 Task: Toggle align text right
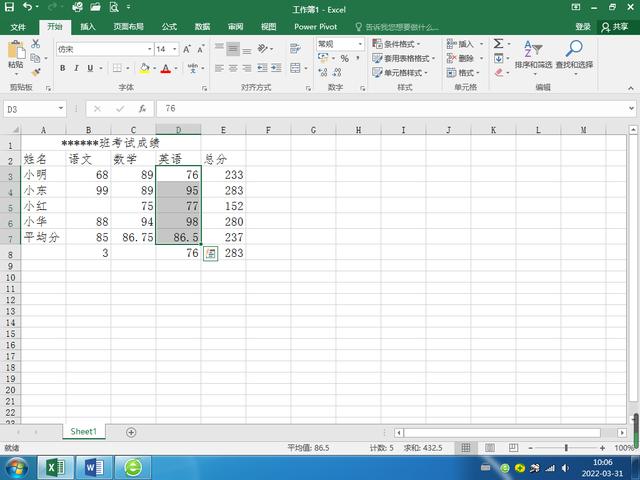247,68
